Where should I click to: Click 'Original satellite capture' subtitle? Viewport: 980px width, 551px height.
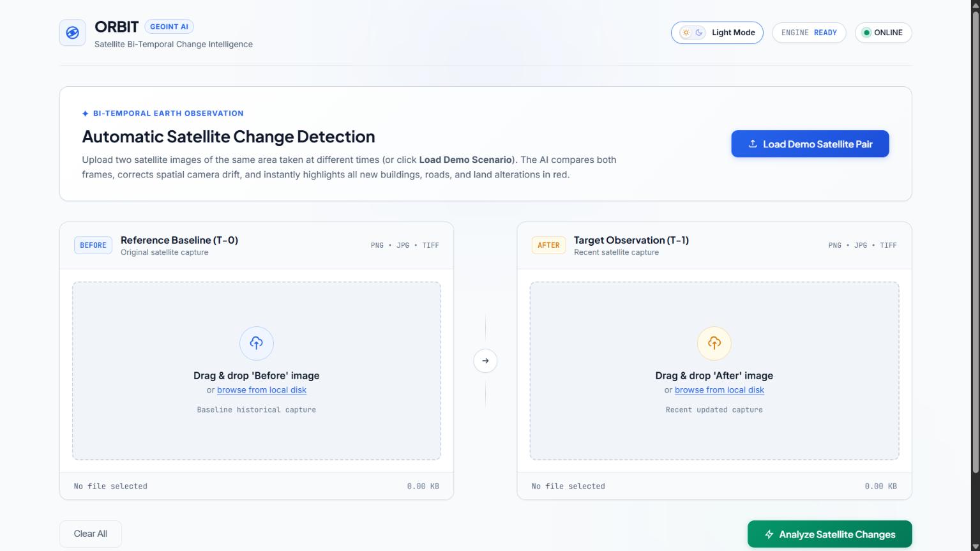click(165, 252)
